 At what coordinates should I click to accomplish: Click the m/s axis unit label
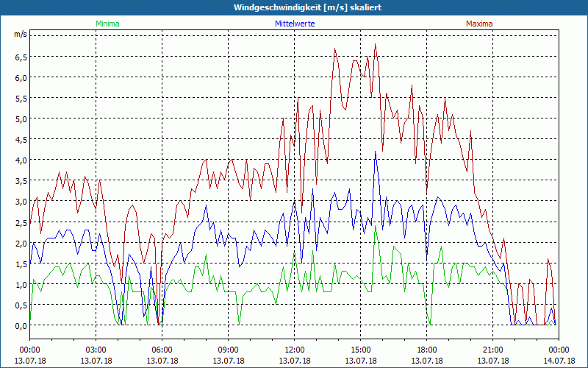pyautogui.click(x=21, y=34)
